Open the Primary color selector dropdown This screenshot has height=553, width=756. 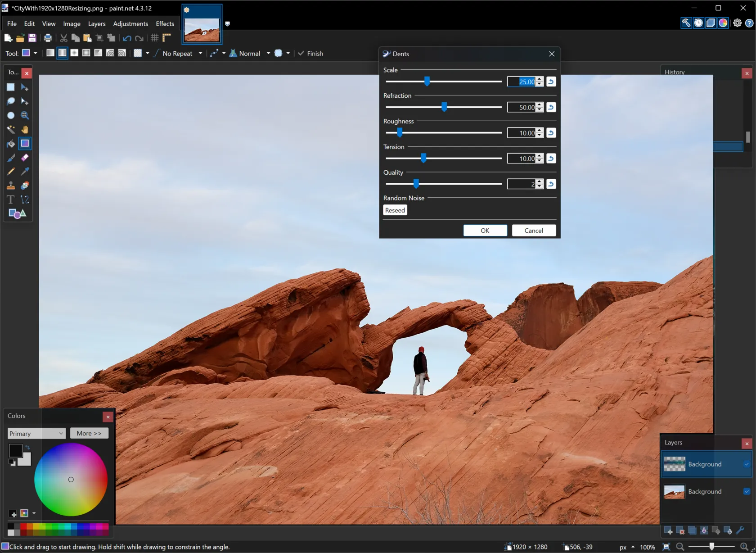(61, 433)
